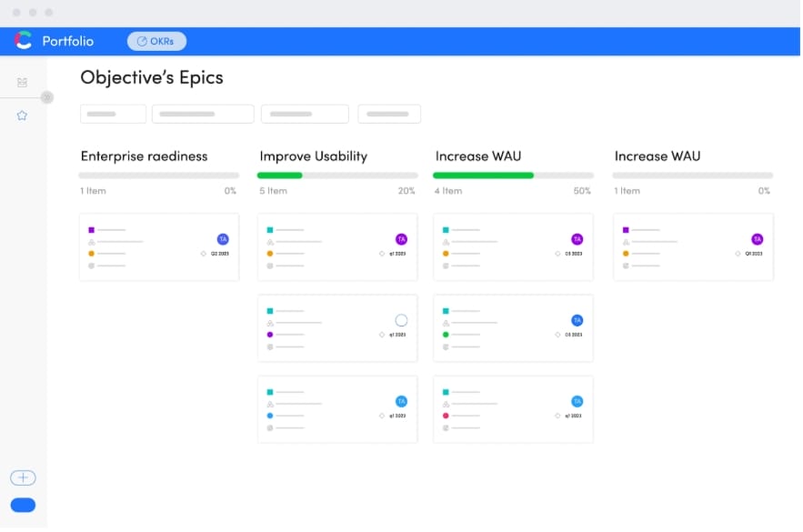Open the Portfolio menu in the top bar
Screen dimensions: 803x532
[69, 41]
